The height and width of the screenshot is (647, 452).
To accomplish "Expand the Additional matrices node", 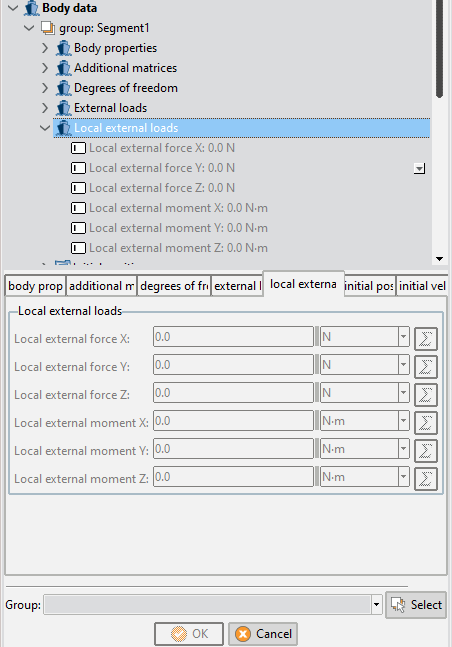I will coord(45,68).
